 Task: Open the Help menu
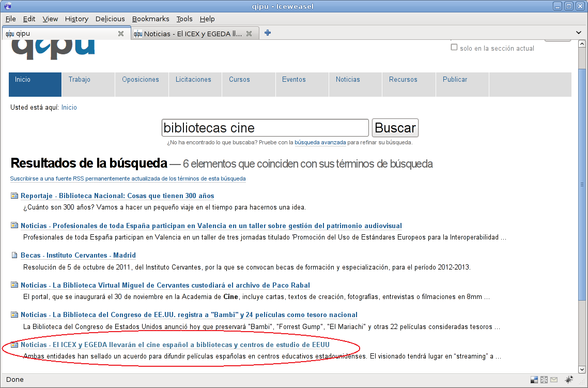[x=207, y=19]
